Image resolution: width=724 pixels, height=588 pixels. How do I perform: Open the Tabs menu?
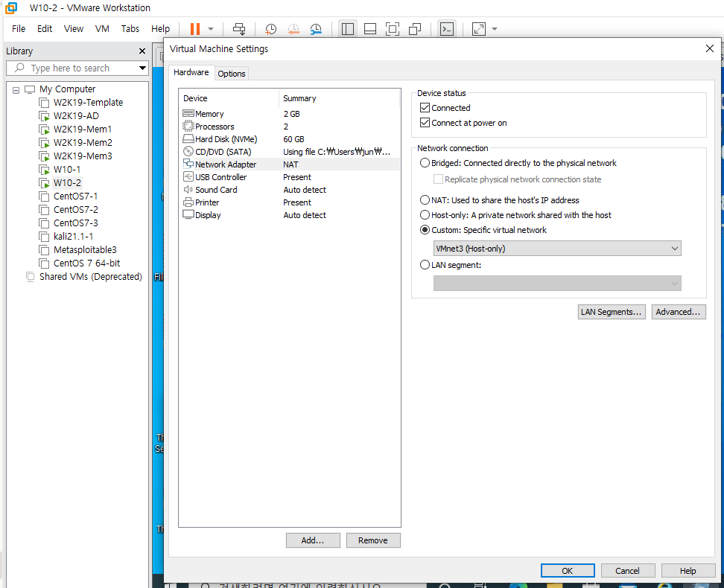(x=130, y=28)
